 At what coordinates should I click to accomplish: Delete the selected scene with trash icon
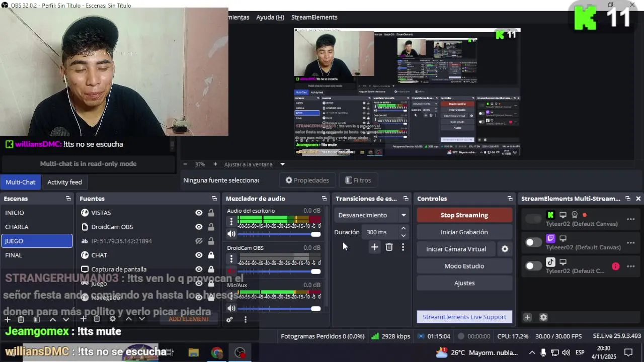point(21,319)
